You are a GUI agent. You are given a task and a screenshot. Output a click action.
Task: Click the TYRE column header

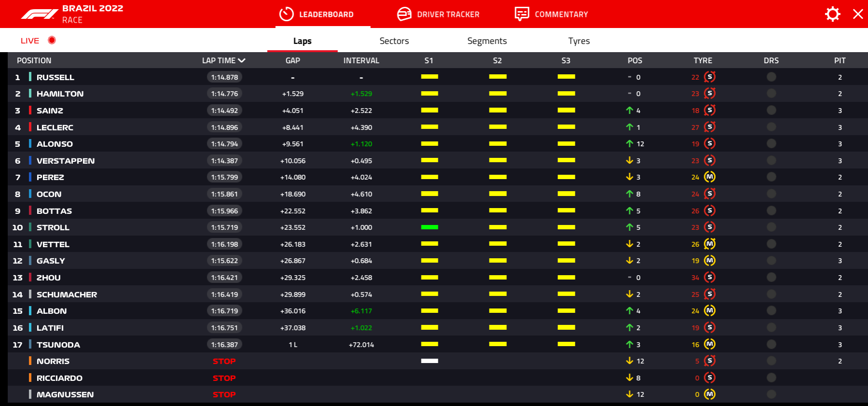[703, 60]
